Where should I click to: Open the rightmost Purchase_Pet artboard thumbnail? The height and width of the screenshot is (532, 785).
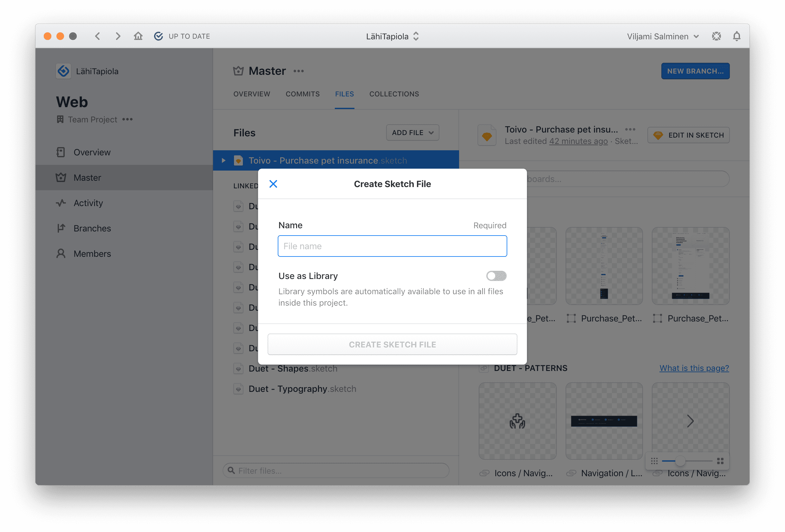click(691, 266)
